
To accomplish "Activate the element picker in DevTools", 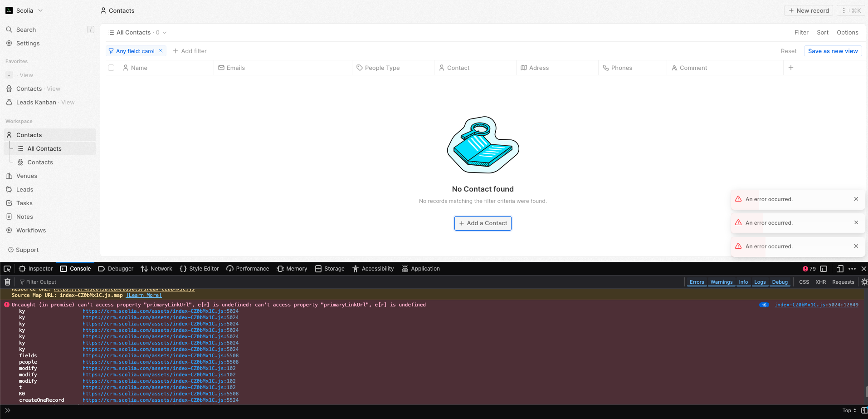I will point(7,269).
